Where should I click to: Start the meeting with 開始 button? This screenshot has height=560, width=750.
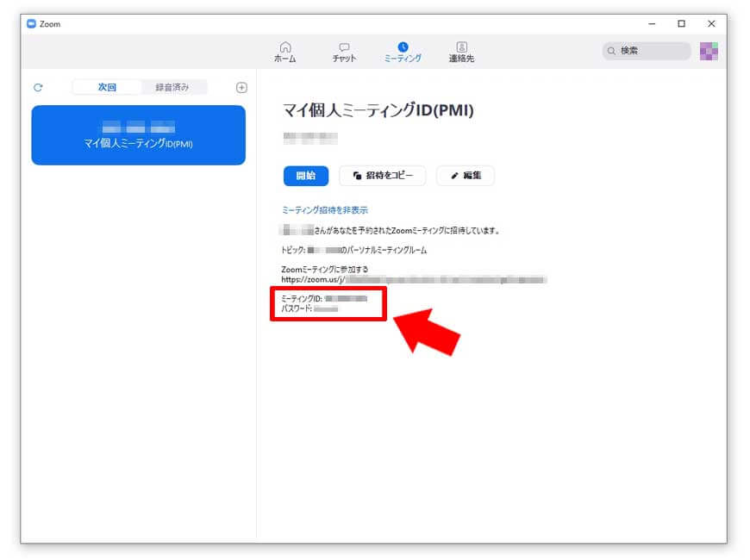click(306, 176)
